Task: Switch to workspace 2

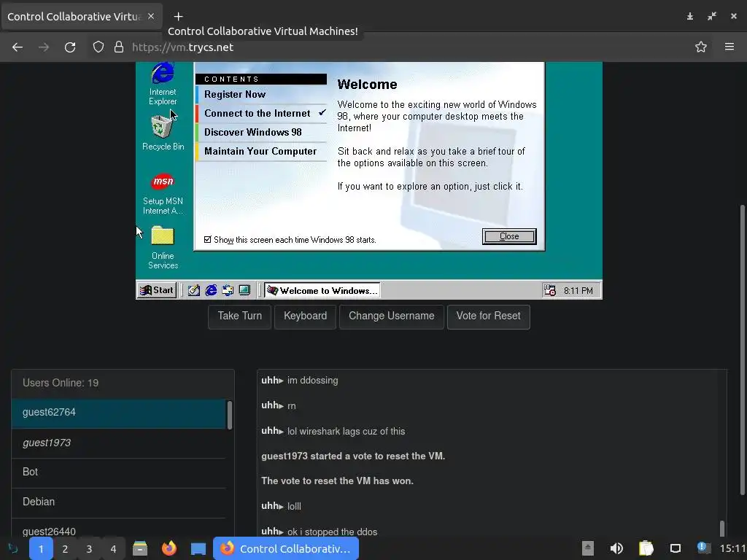Action: [65, 549]
